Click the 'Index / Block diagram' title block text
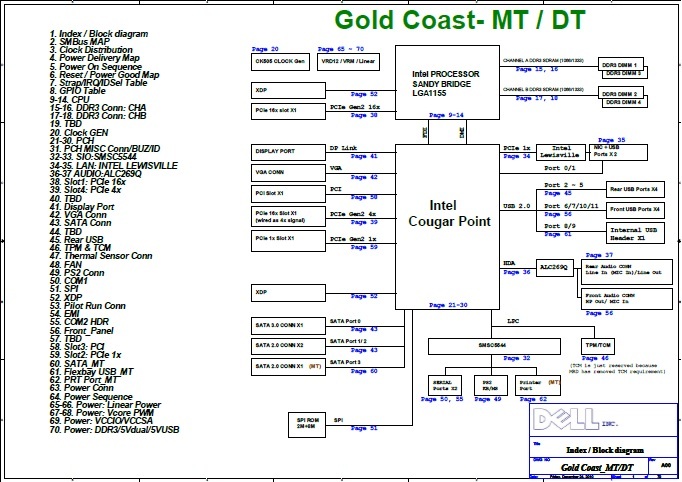 tap(605, 450)
